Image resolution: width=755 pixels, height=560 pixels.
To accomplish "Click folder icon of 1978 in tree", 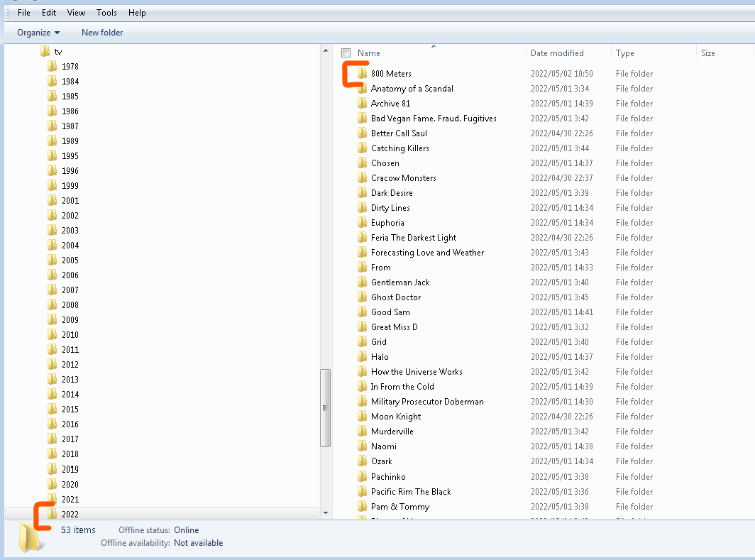I will (53, 67).
